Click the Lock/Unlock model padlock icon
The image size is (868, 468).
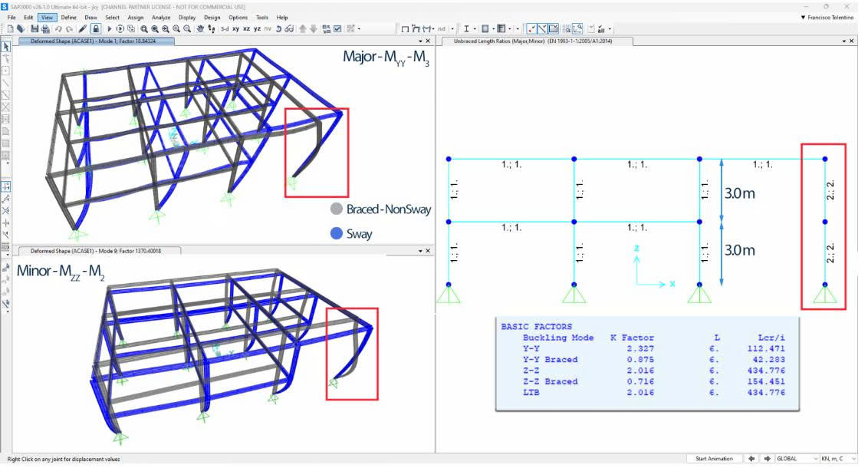click(x=96, y=28)
